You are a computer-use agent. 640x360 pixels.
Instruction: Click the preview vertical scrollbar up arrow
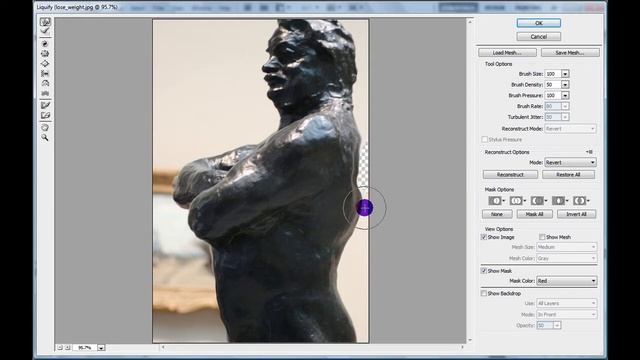coord(470,22)
